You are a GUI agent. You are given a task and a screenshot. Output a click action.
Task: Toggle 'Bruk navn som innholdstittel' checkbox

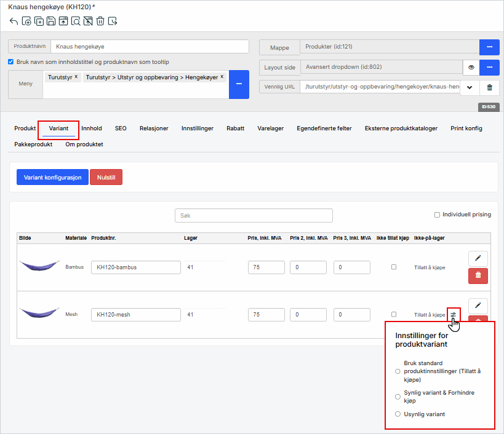click(x=11, y=61)
